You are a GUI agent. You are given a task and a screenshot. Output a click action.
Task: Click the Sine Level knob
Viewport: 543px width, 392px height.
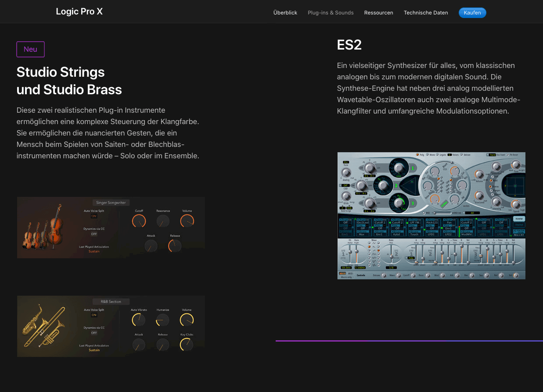pyautogui.click(x=479, y=196)
